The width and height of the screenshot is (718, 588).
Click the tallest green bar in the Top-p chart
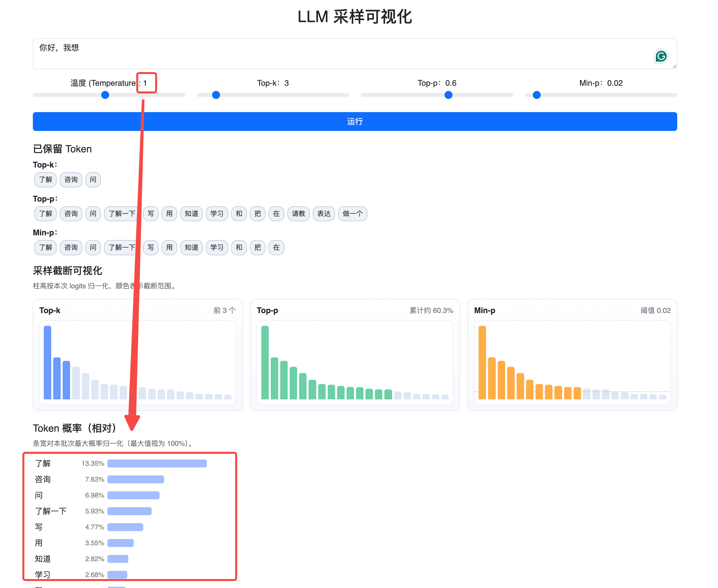[x=265, y=362]
